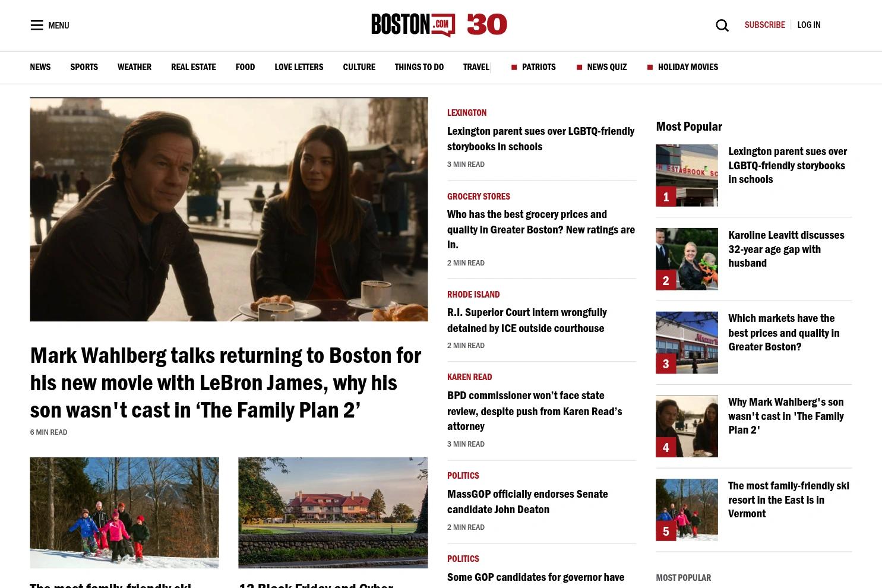Open Why Mark Wahlberg's son article
The height and width of the screenshot is (588, 882).
[786, 416]
